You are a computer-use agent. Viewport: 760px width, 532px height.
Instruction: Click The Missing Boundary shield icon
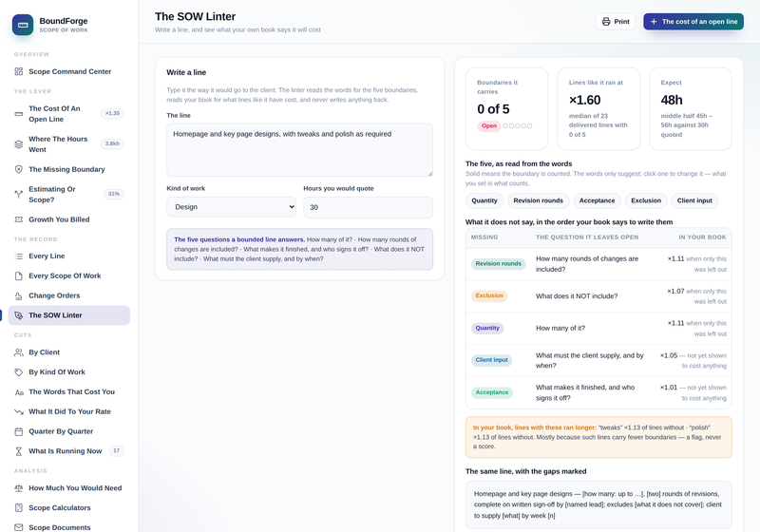pos(18,169)
